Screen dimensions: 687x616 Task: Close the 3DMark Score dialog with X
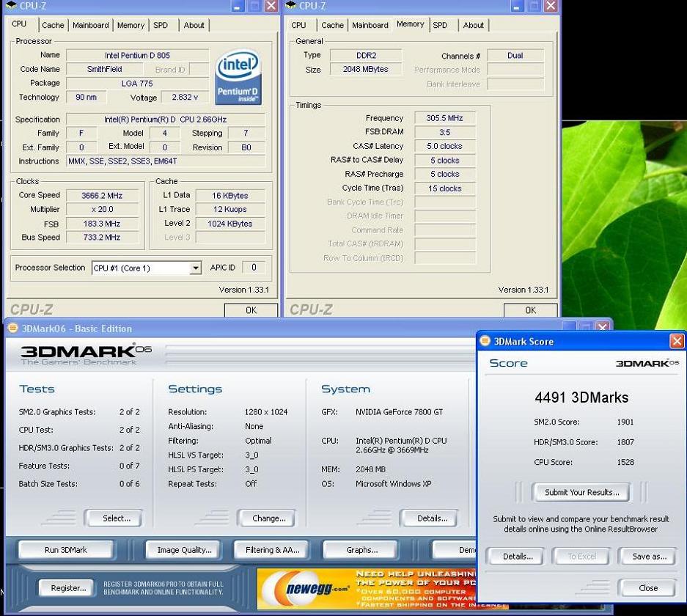pos(677,341)
